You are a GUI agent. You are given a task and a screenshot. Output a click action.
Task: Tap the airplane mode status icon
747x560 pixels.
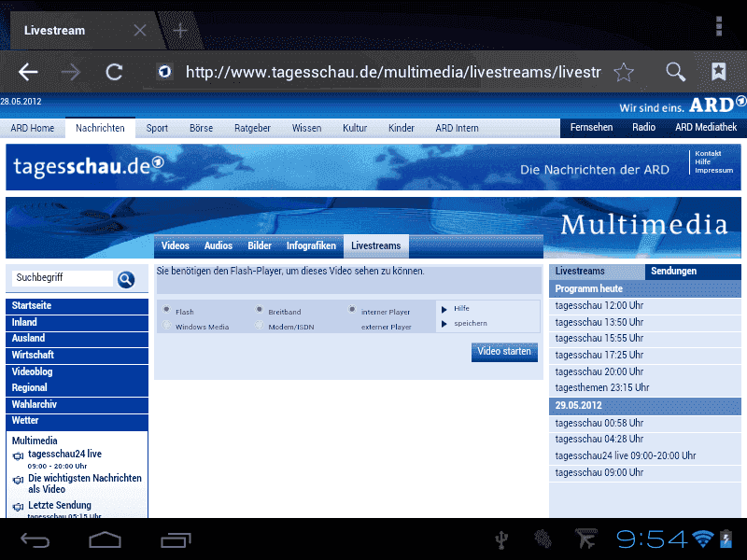(x=586, y=539)
